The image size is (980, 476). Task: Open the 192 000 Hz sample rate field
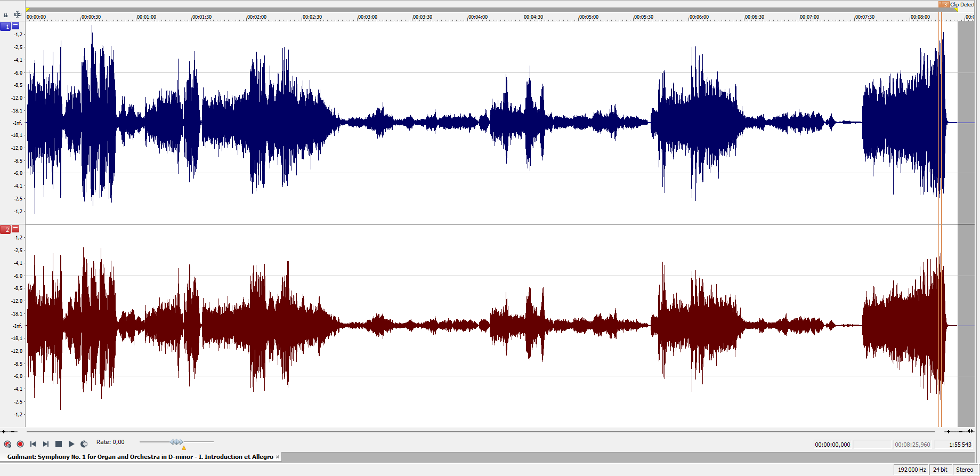tap(911, 470)
